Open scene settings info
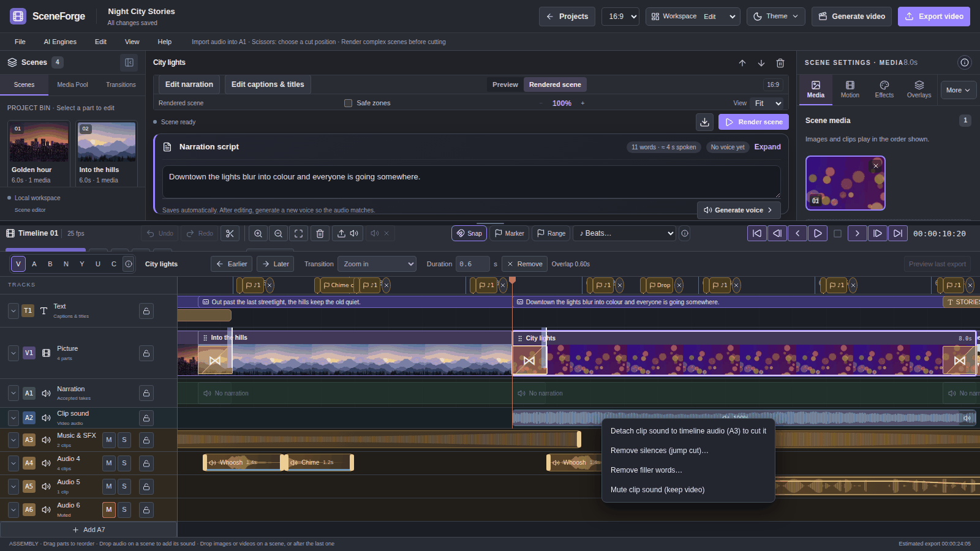The image size is (980, 551). 965,62
